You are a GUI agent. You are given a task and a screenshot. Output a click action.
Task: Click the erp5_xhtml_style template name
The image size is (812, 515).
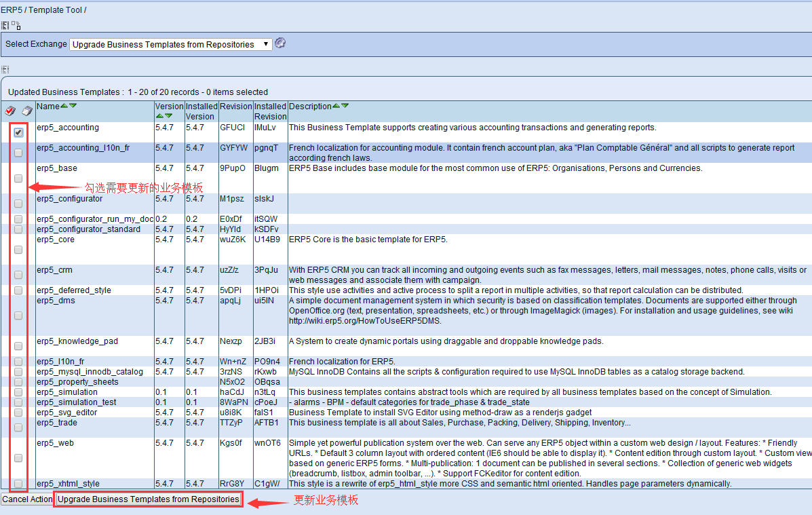[x=68, y=483]
